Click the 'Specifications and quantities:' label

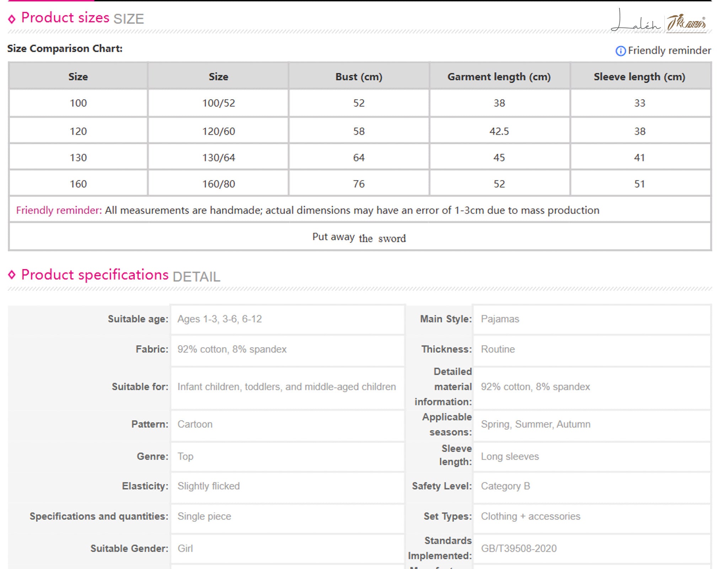pos(99,516)
